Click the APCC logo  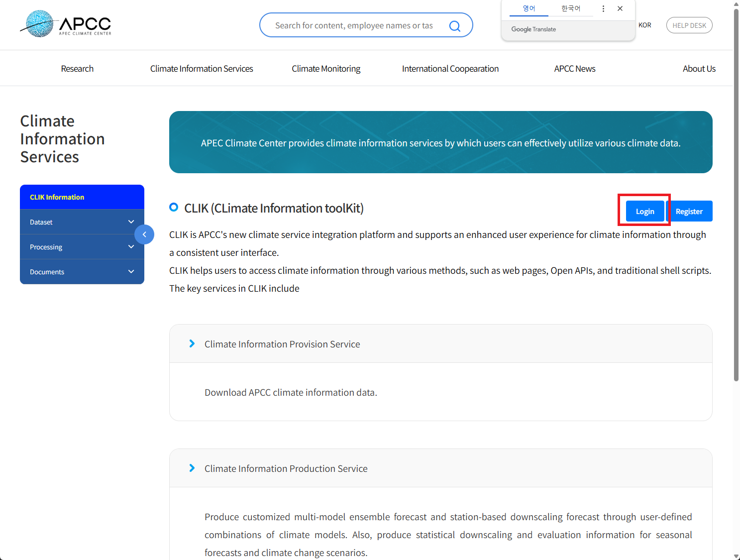click(66, 24)
